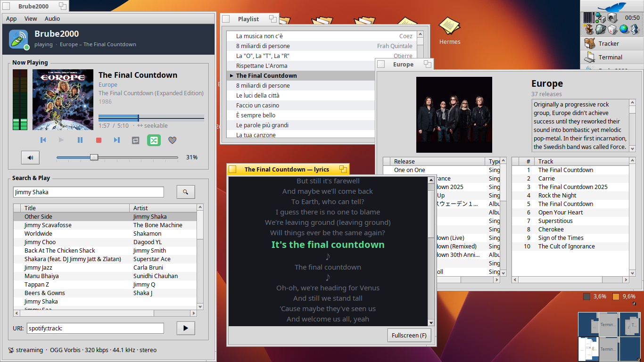Switch to Terminal in the Deskbar
The width and height of the screenshot is (644, 362).
(x=612, y=57)
